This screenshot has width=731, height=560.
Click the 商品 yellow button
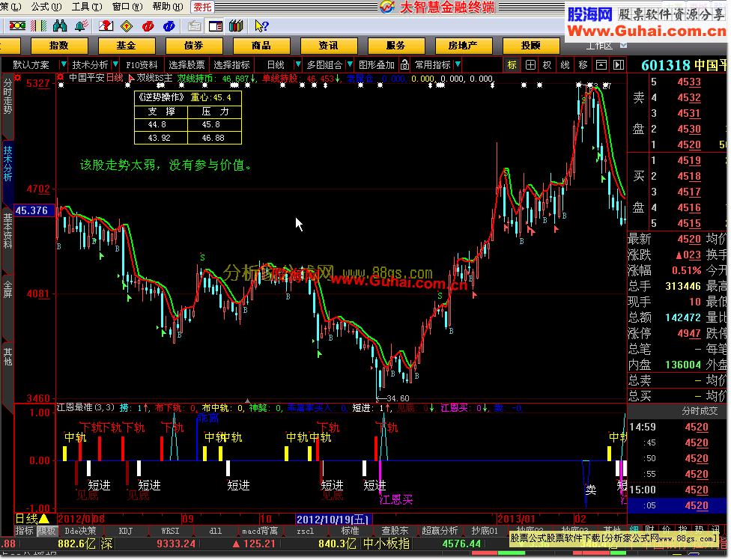pos(261,46)
